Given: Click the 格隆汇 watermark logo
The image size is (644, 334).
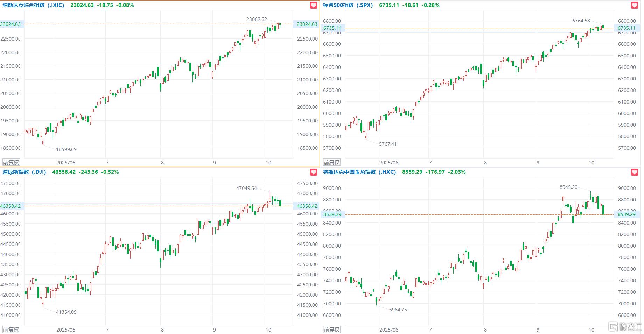Looking at the screenshot, I should (624, 327).
